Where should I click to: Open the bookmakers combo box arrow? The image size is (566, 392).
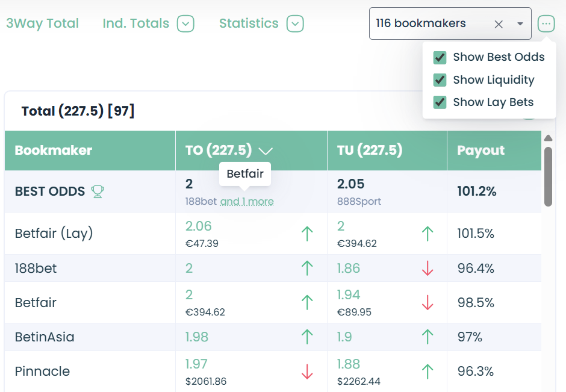click(x=520, y=24)
